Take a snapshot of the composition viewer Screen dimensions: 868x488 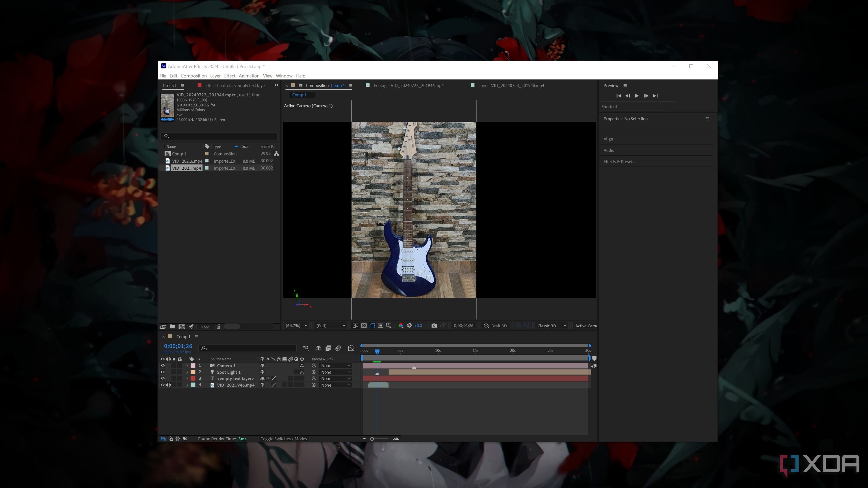click(434, 326)
